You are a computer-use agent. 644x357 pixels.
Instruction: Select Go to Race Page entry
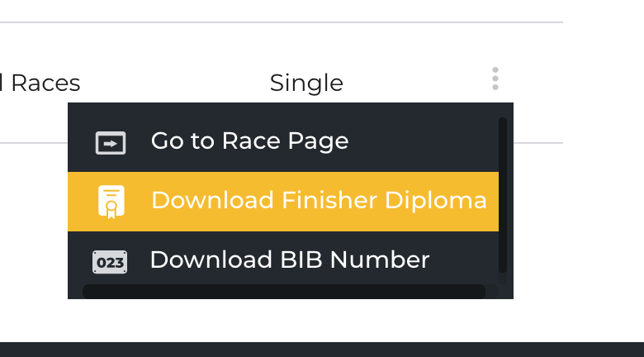(283, 142)
